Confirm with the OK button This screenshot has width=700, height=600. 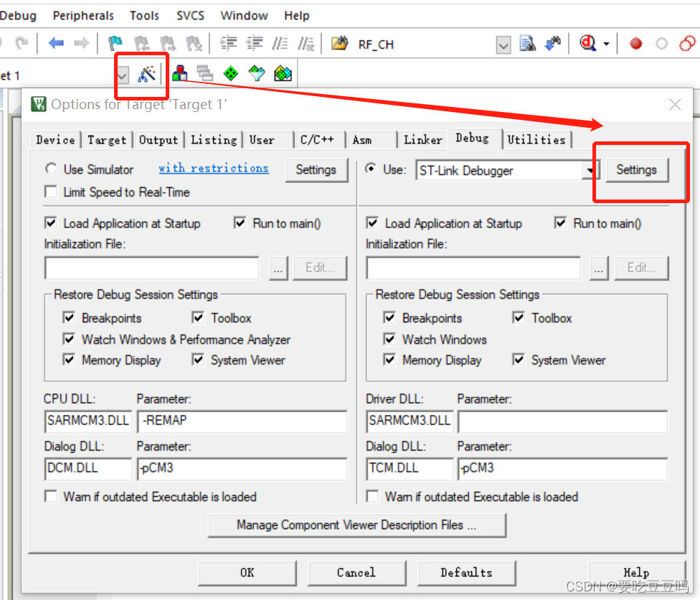click(x=247, y=573)
